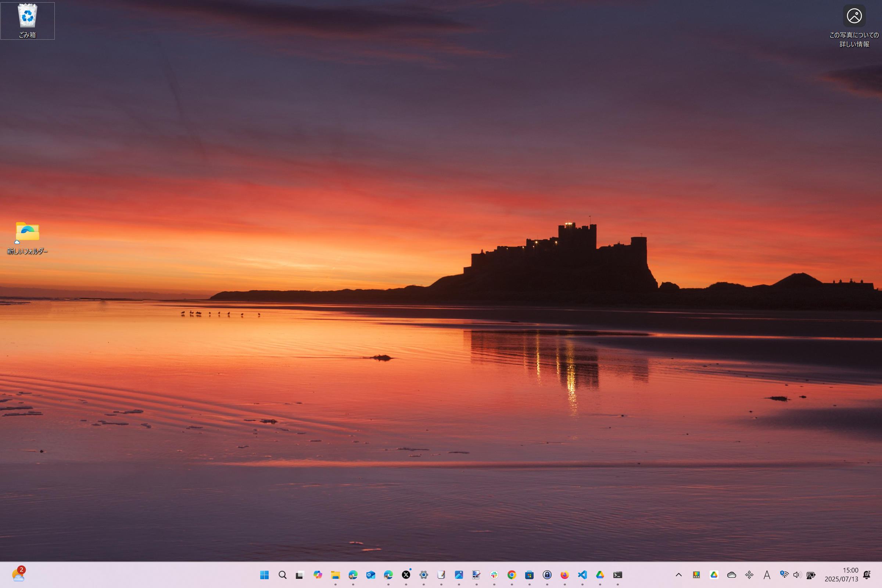Launch Copilot from the taskbar

pos(319,574)
